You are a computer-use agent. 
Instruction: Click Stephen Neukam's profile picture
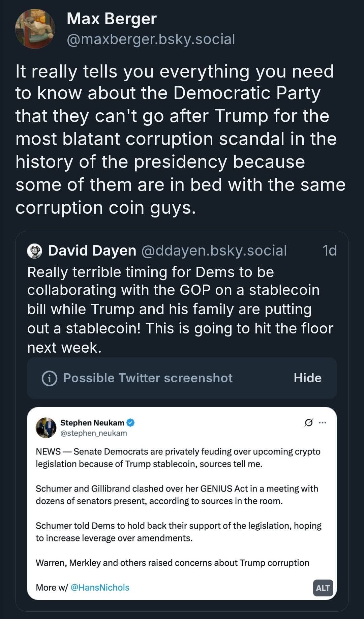46,428
